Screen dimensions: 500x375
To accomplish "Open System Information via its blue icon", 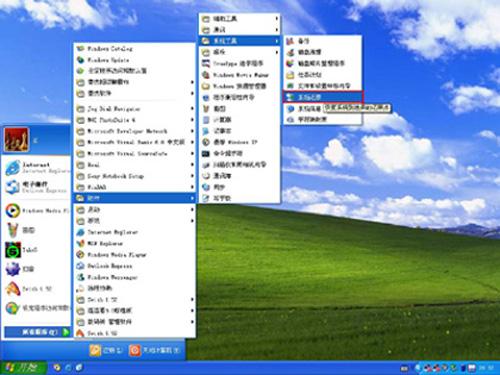I will click(x=290, y=109).
